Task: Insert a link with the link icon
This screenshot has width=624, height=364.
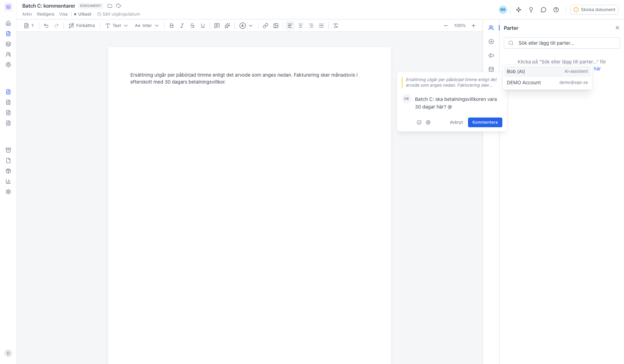Action: tap(266, 26)
